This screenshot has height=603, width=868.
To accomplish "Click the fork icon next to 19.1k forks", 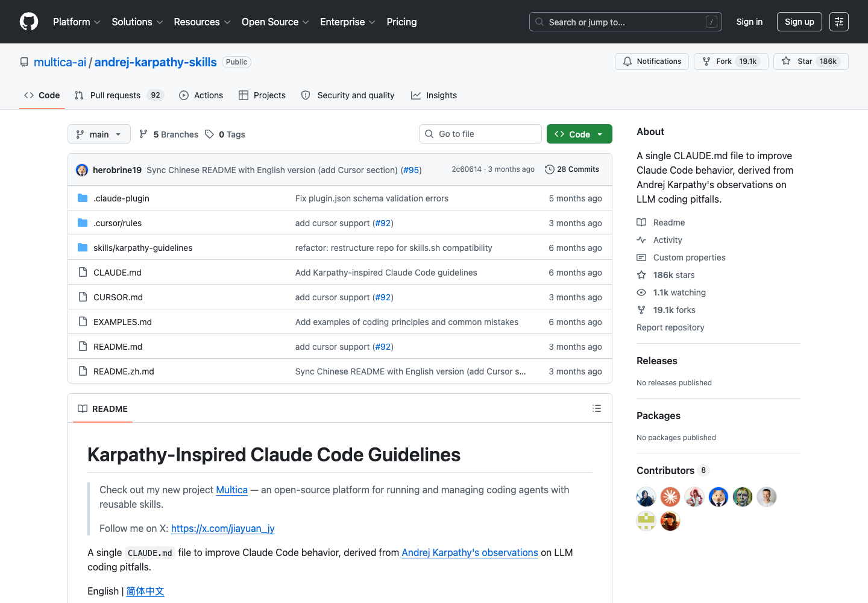I will tap(641, 310).
